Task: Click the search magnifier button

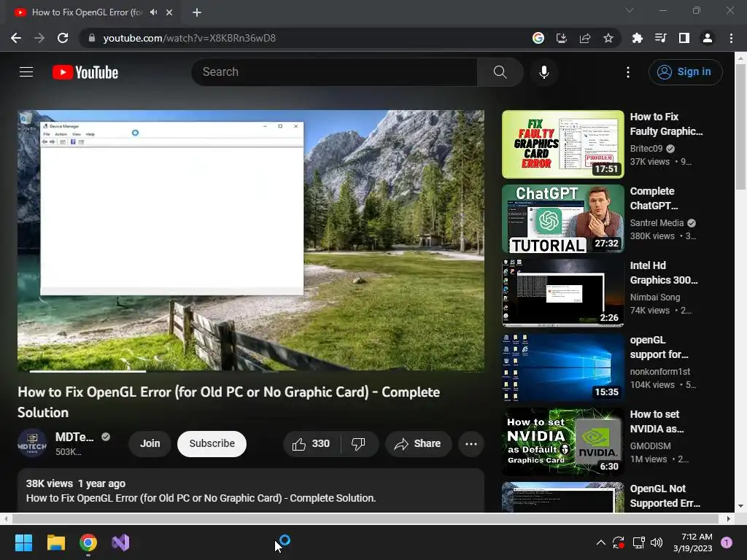Action: coord(500,72)
